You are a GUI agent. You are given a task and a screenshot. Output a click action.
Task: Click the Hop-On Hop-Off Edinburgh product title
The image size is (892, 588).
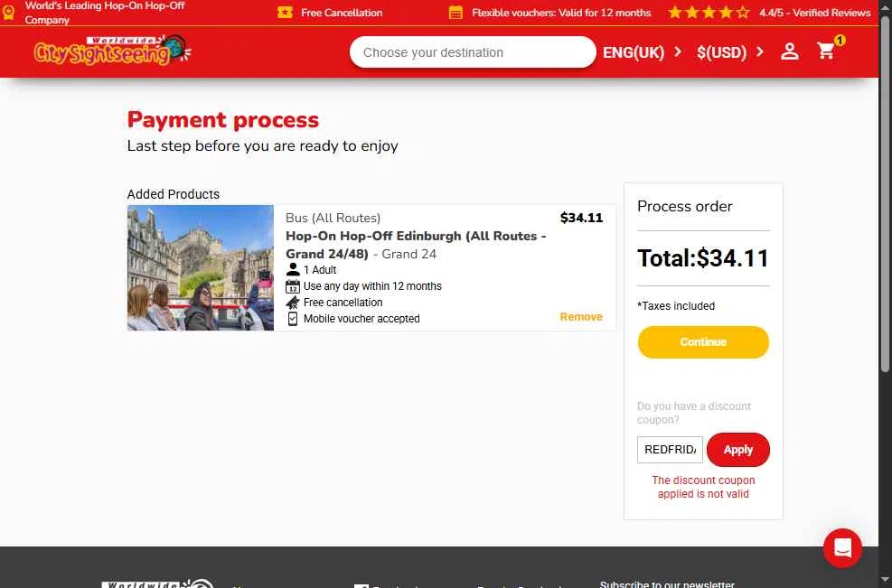coord(416,245)
